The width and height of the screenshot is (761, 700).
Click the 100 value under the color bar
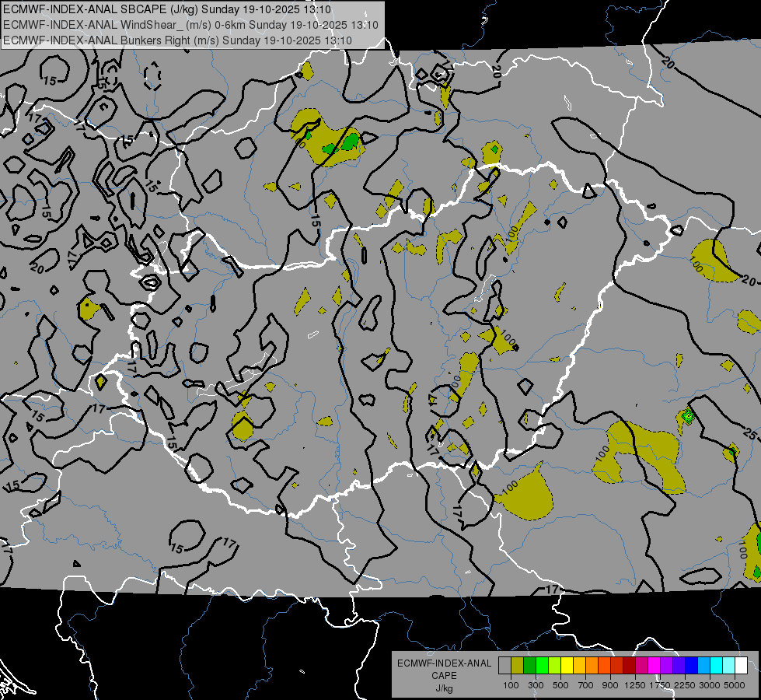(x=511, y=685)
